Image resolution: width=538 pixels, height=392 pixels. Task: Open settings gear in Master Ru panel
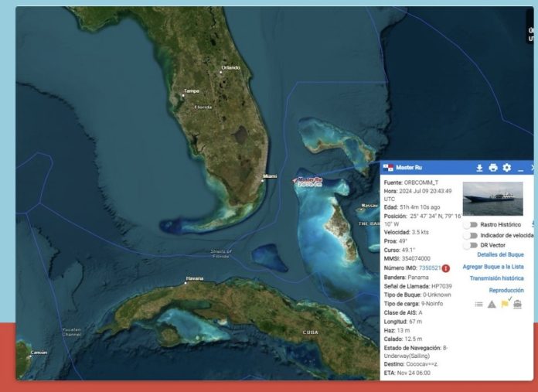point(507,168)
